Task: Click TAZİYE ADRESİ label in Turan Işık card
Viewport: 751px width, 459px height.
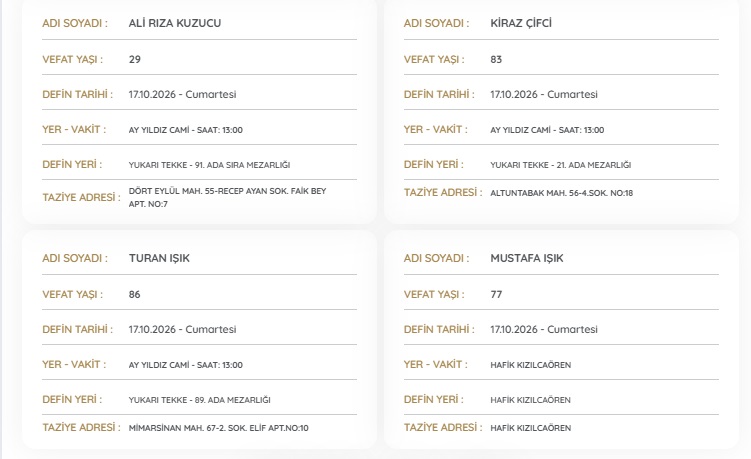Action: click(81, 427)
